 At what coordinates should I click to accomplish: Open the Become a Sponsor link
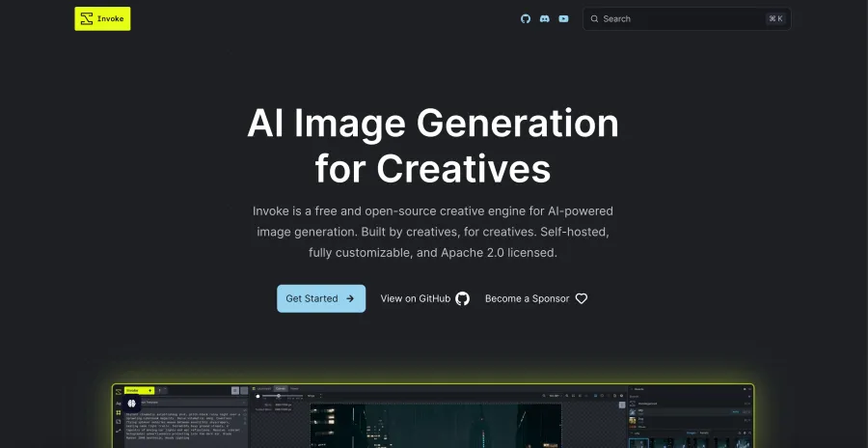point(536,299)
